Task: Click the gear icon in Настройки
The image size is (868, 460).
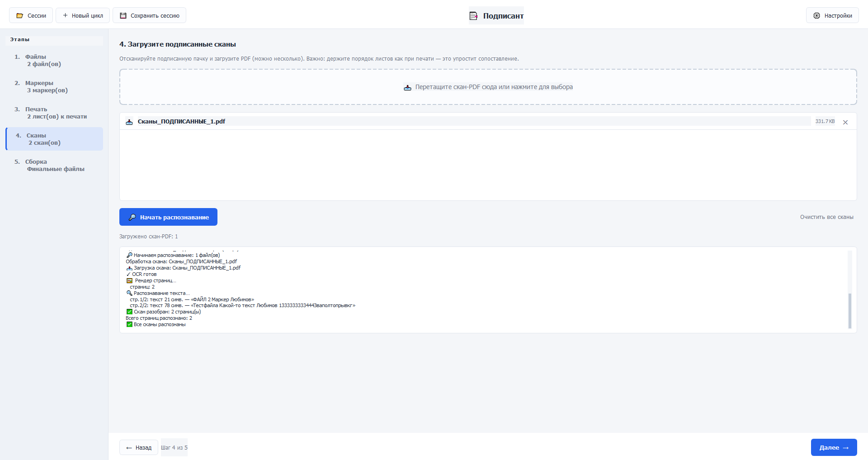Action: click(816, 16)
